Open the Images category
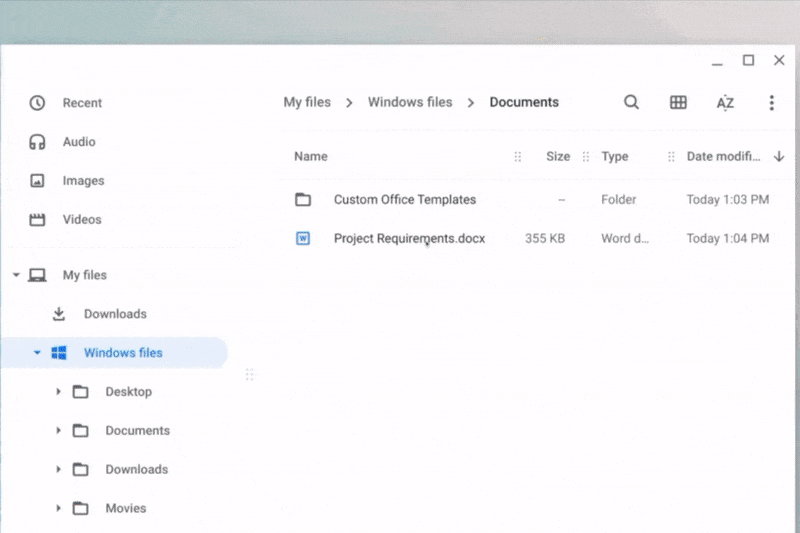Image resolution: width=800 pixels, height=533 pixels. pyautogui.click(x=83, y=181)
